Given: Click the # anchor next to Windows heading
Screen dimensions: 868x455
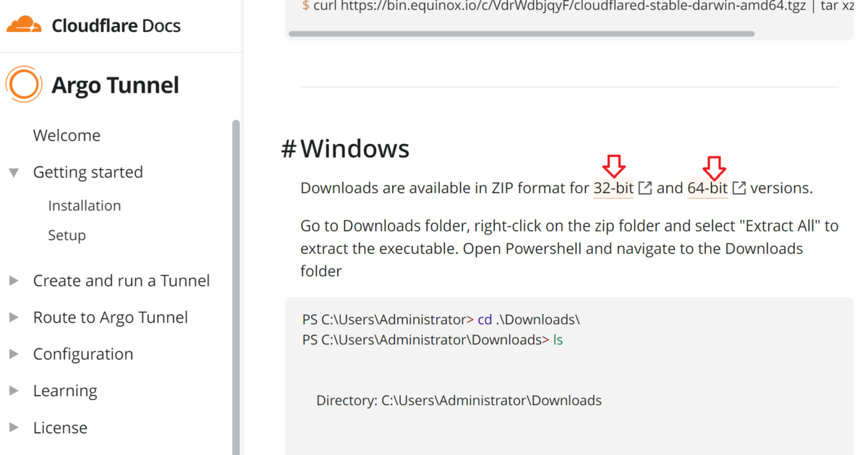Looking at the screenshot, I should [289, 149].
